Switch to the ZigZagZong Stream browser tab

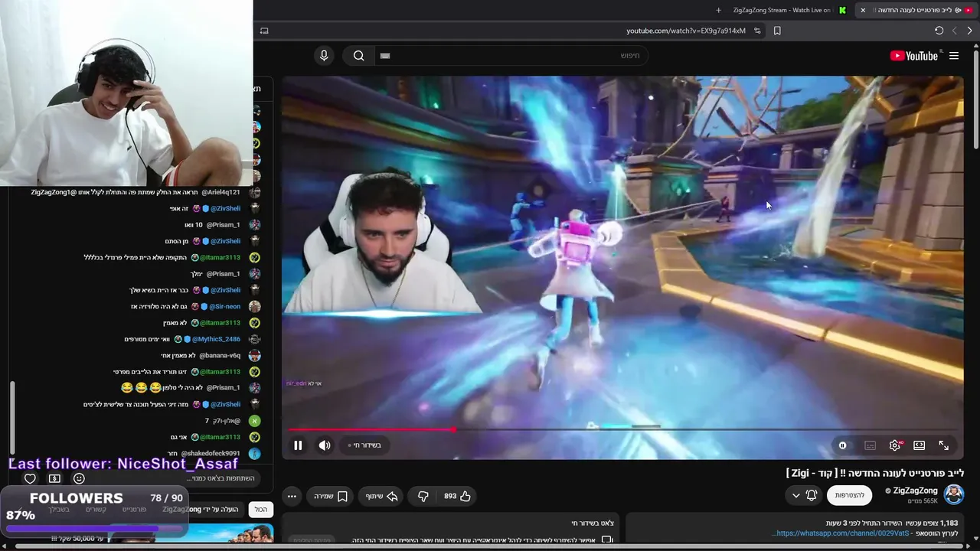(789, 10)
